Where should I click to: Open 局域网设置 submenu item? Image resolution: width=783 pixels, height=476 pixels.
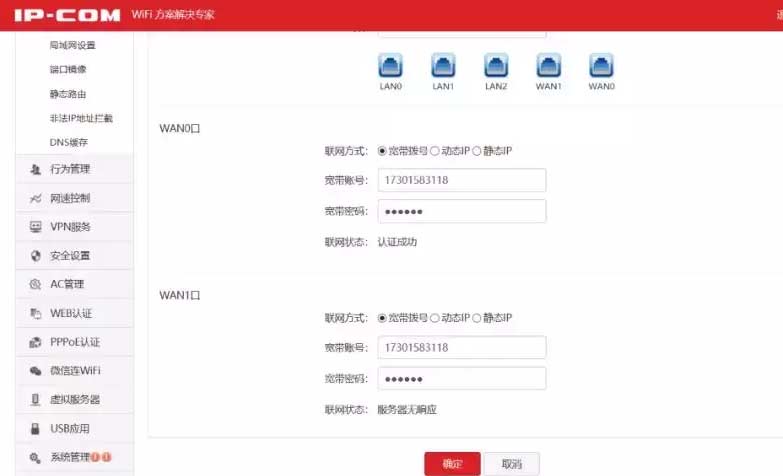point(73,45)
